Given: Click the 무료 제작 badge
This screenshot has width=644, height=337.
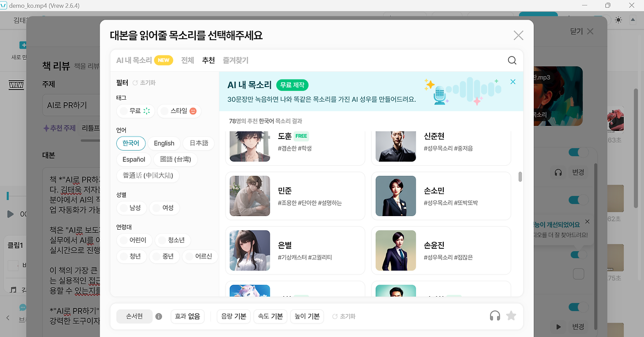Looking at the screenshot, I should [x=292, y=85].
